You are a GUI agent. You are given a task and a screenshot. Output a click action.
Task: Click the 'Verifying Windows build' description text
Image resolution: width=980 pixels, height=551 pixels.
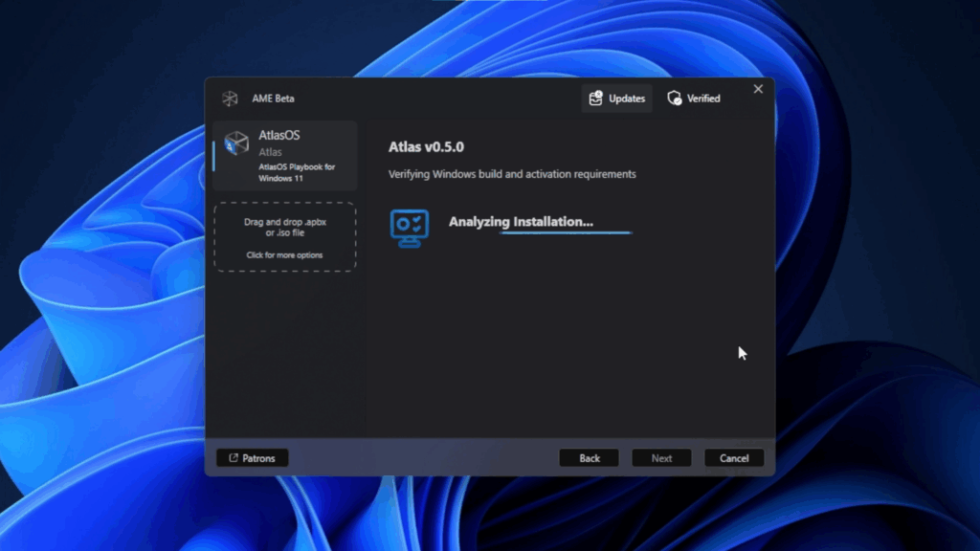coord(512,174)
